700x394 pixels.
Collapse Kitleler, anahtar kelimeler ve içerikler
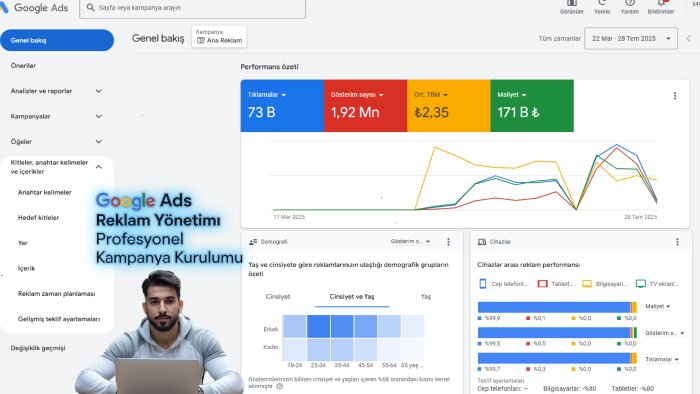pos(99,167)
